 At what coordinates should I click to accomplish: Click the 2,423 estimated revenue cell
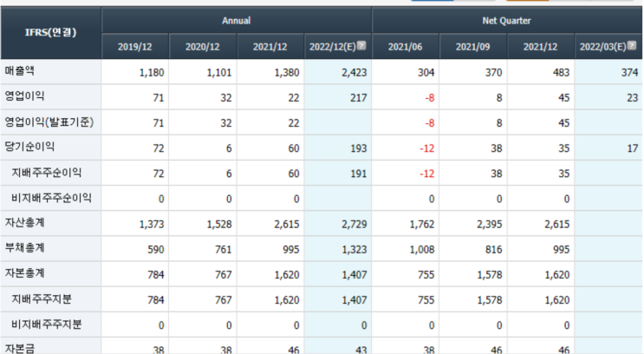point(338,72)
